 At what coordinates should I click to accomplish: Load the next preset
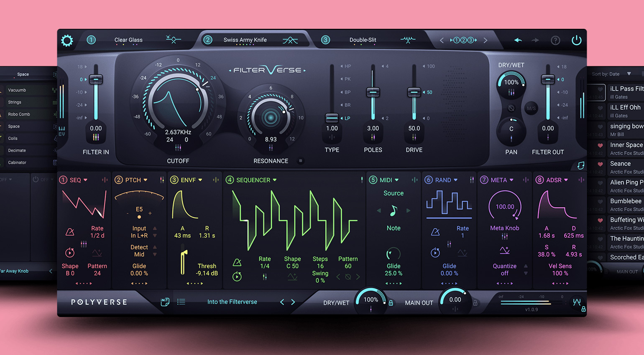tap(293, 302)
